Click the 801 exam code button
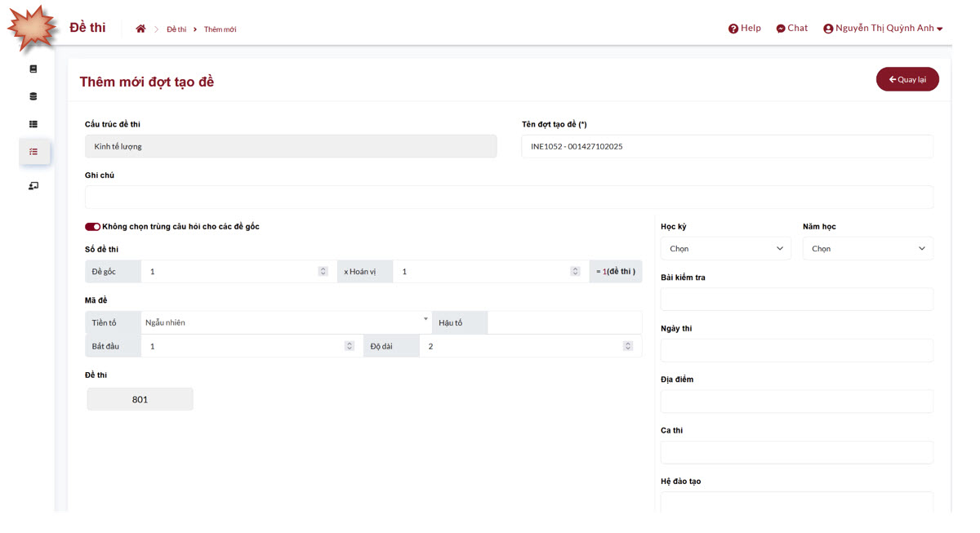Viewport: 980px width, 533px height. point(140,399)
